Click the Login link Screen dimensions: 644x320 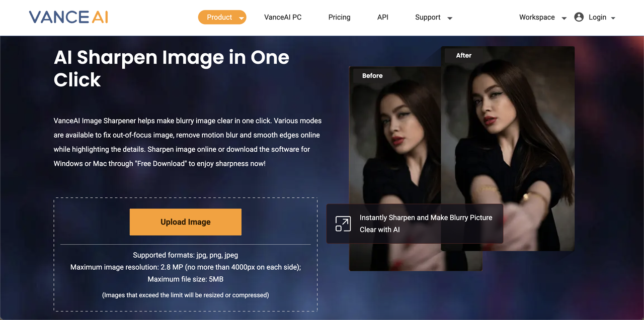(x=597, y=17)
